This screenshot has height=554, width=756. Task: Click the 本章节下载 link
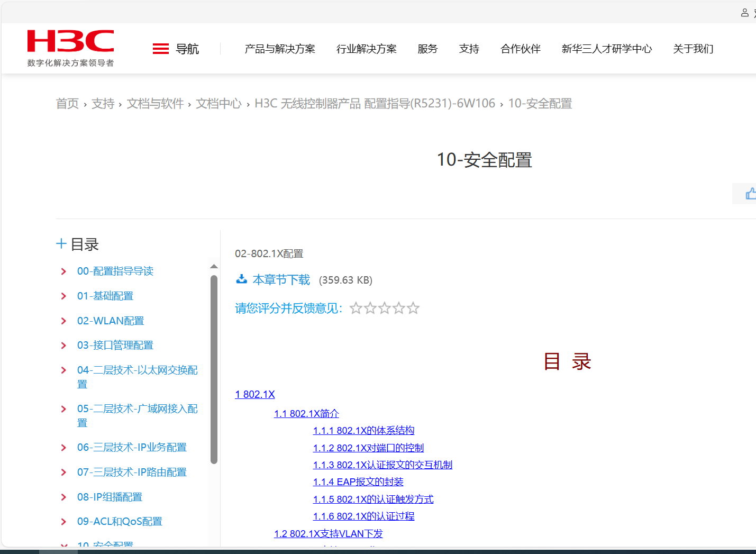pyautogui.click(x=281, y=279)
